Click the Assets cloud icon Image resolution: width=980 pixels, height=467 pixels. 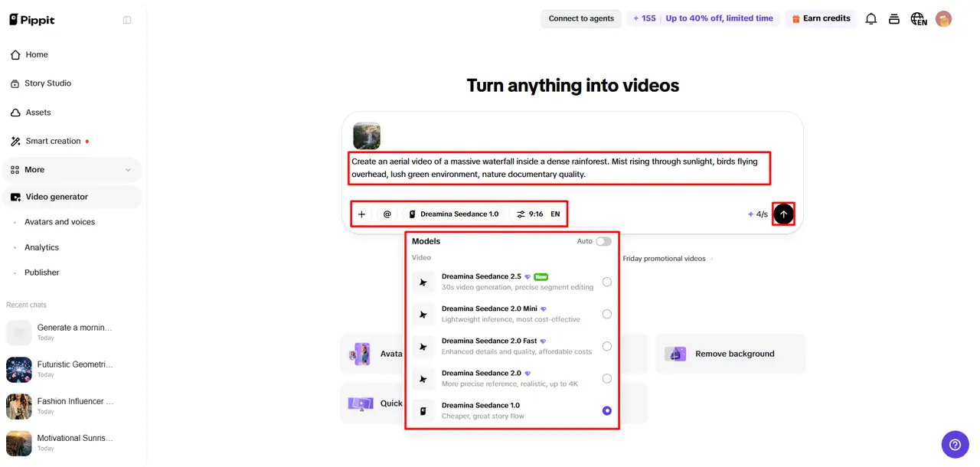[15, 113]
